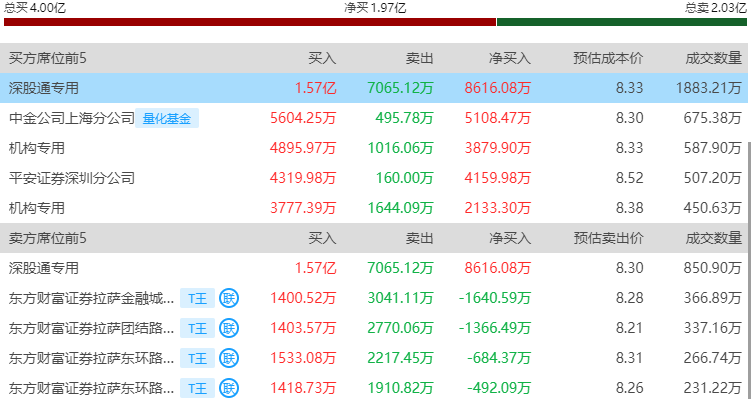
Task: Click the red 总买 portion of the bar
Action: pos(250,22)
